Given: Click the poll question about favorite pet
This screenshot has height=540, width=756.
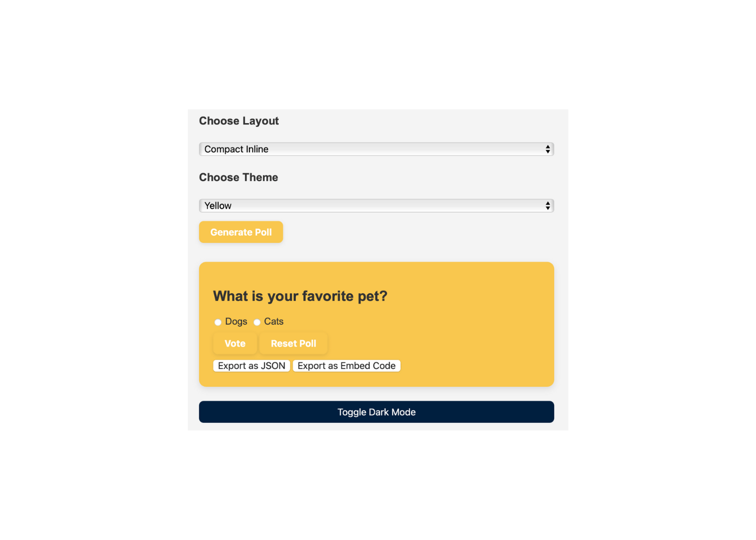Looking at the screenshot, I should (x=300, y=296).
